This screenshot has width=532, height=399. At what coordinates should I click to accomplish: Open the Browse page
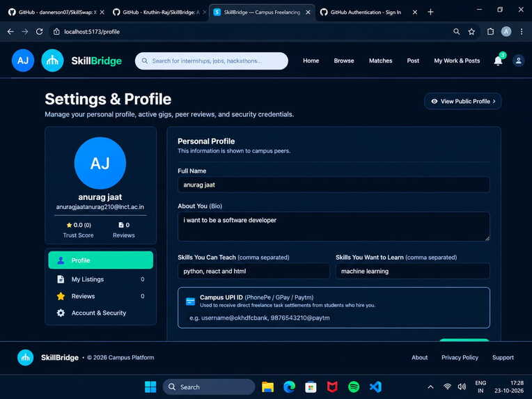(344, 61)
